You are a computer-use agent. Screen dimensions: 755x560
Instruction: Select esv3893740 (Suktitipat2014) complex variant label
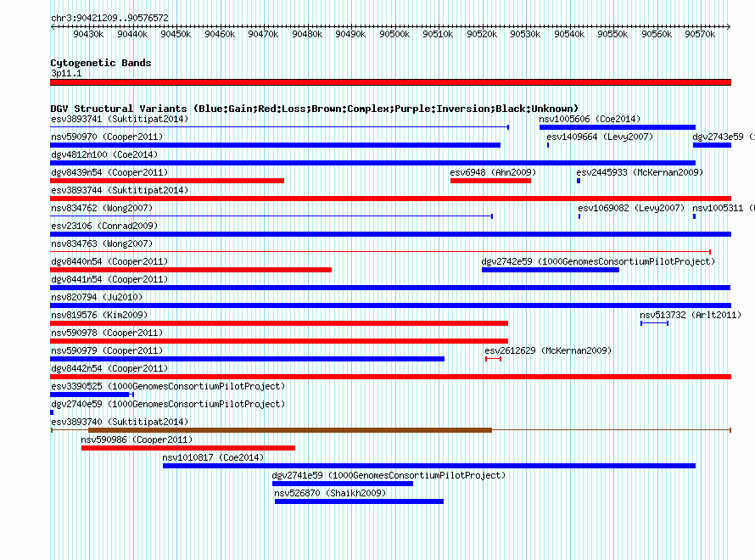coord(120,422)
